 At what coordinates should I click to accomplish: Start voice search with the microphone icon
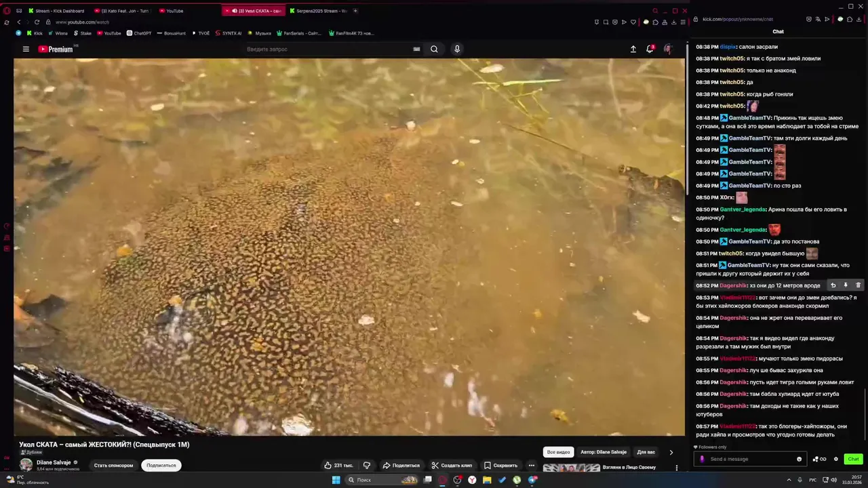pyautogui.click(x=457, y=49)
